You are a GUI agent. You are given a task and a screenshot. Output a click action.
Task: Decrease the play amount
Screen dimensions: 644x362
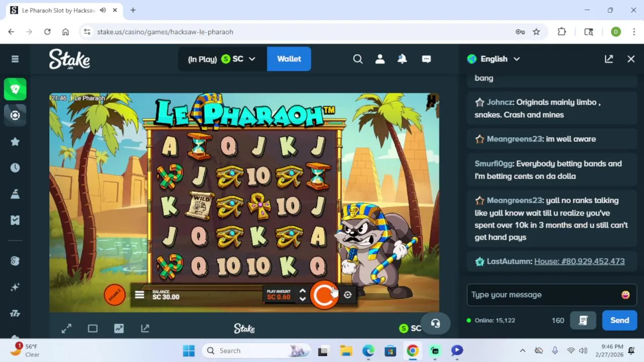[x=302, y=299]
